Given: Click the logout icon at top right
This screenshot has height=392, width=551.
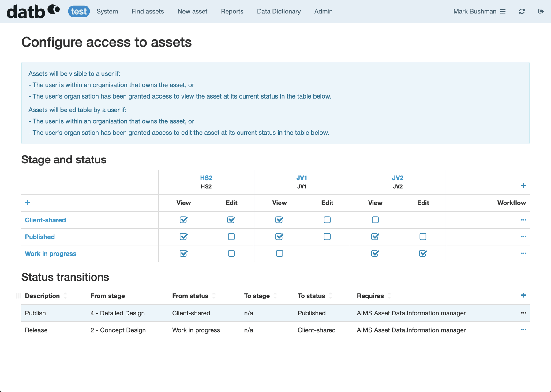Looking at the screenshot, I should point(541,11).
